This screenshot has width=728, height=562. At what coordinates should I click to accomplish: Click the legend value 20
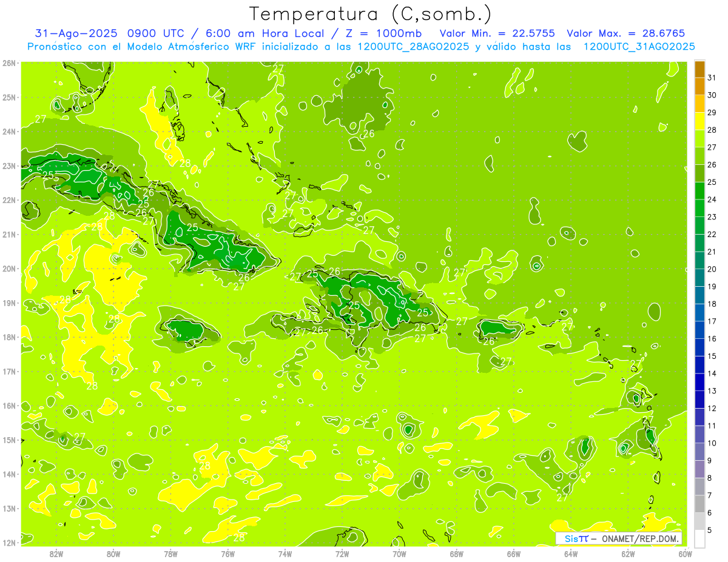[712, 269]
